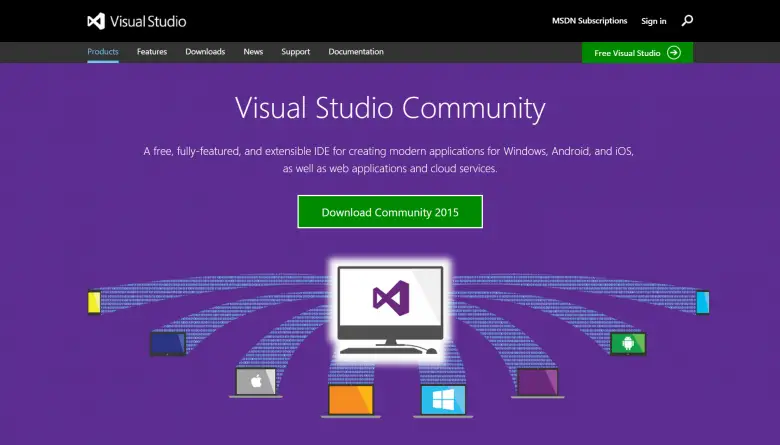Go to the Downloads menu item
The width and height of the screenshot is (780, 445).
[x=205, y=52]
